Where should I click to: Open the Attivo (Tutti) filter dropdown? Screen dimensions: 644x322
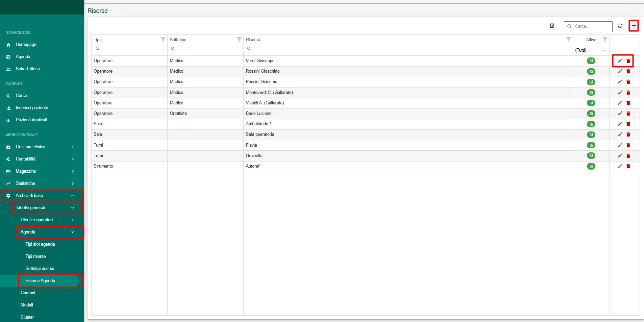pyautogui.click(x=590, y=50)
